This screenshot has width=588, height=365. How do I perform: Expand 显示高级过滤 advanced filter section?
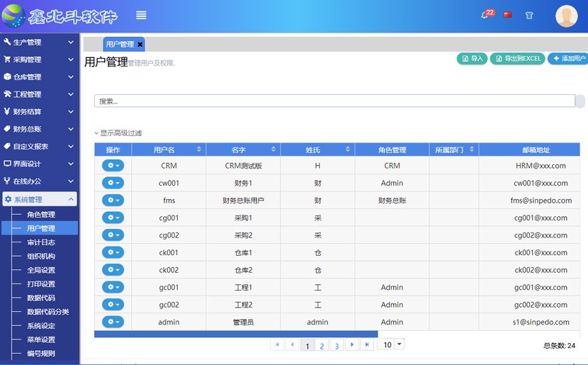point(118,133)
